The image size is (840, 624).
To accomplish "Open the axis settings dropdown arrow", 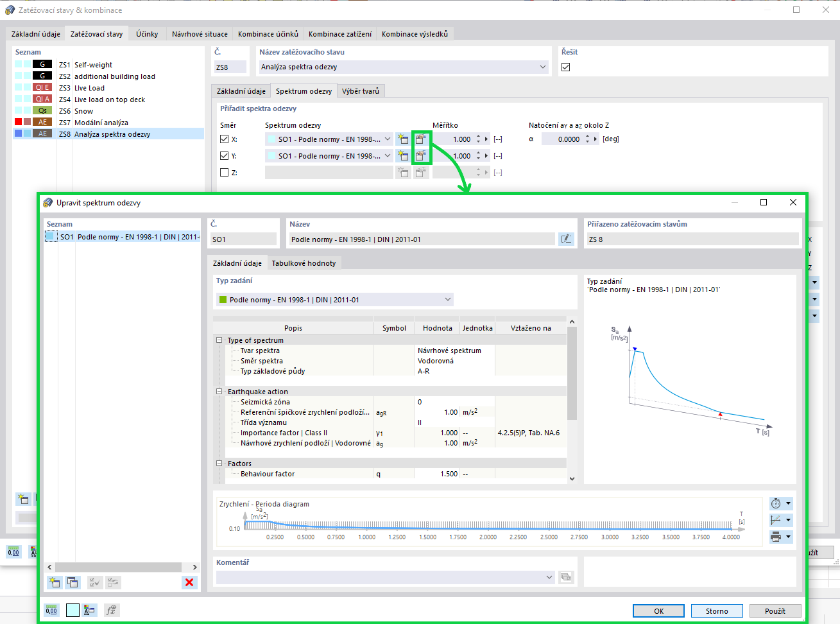I will [x=789, y=520].
